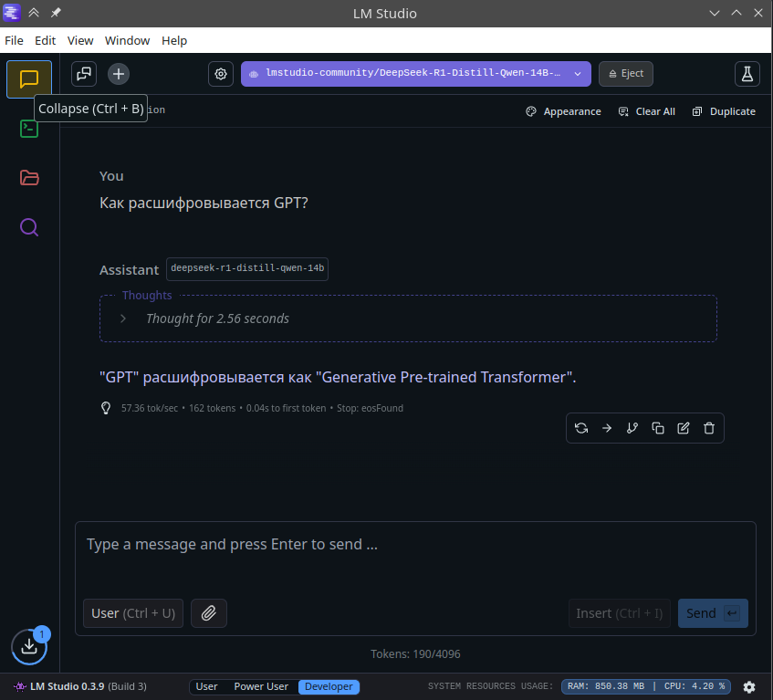Click the Insert (Ctrl + I) button
Viewport: 773px width, 700px height.
619,613
